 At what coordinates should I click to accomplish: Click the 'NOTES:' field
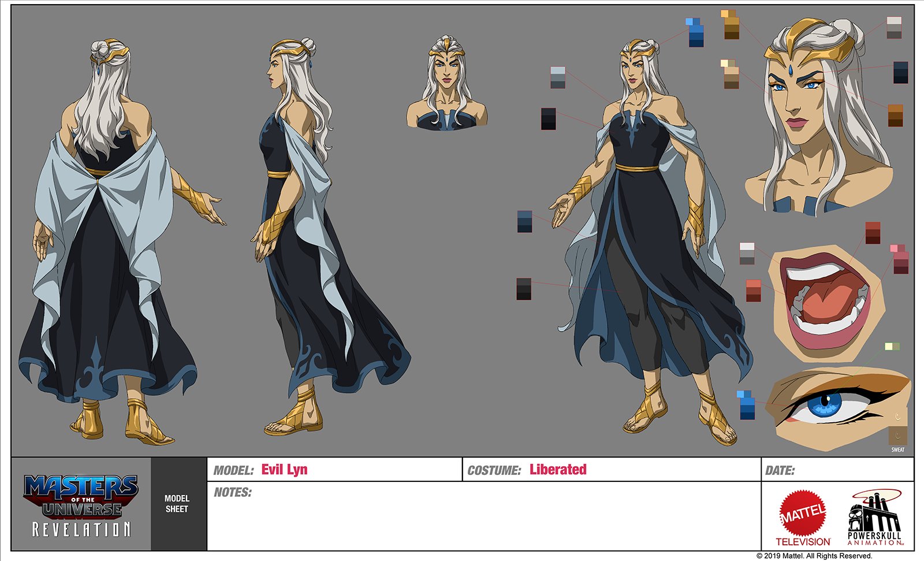[484, 516]
